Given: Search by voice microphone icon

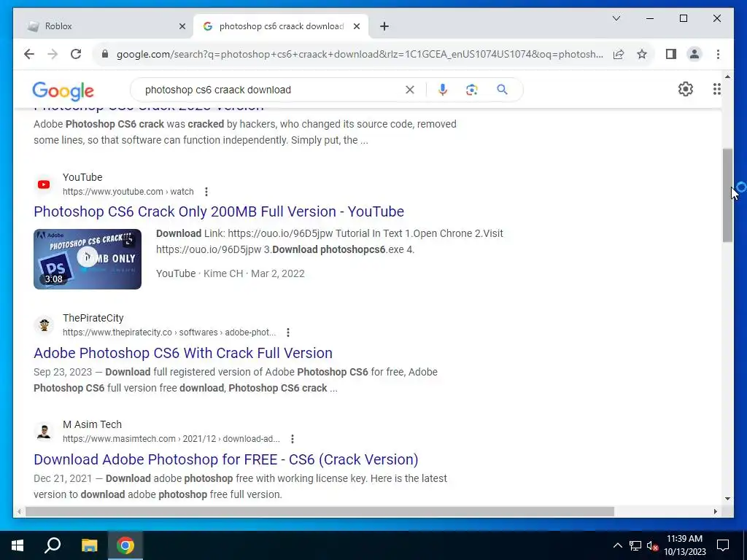Looking at the screenshot, I should (443, 90).
